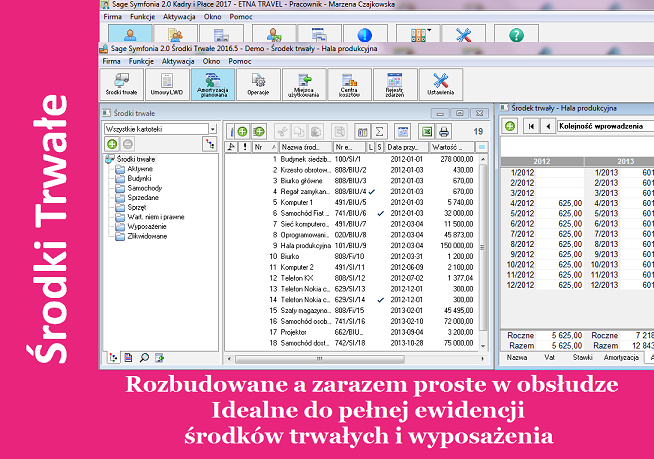The width and height of the screenshot is (654, 459).
Task: Select Amortyzacja planowana toolbar button
Action: tap(213, 85)
